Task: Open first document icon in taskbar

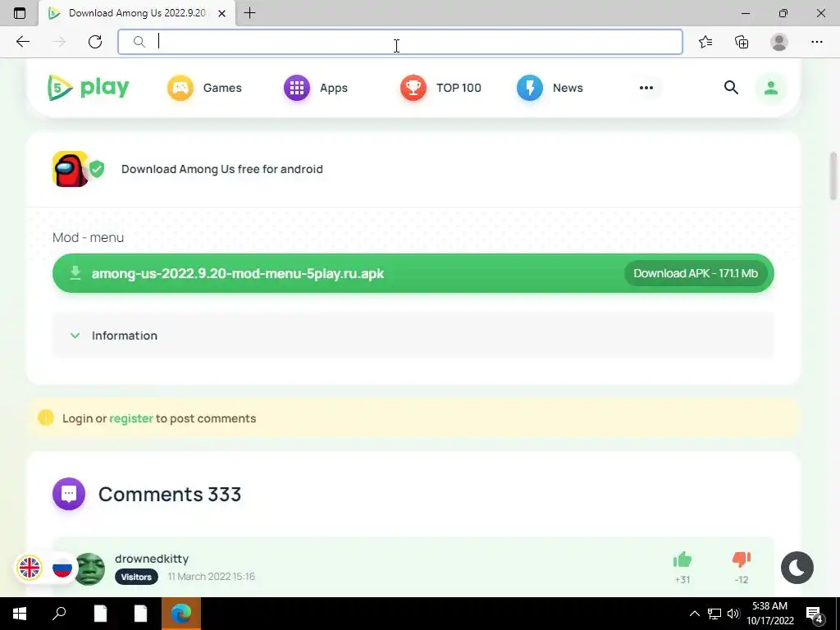Action: click(x=100, y=614)
